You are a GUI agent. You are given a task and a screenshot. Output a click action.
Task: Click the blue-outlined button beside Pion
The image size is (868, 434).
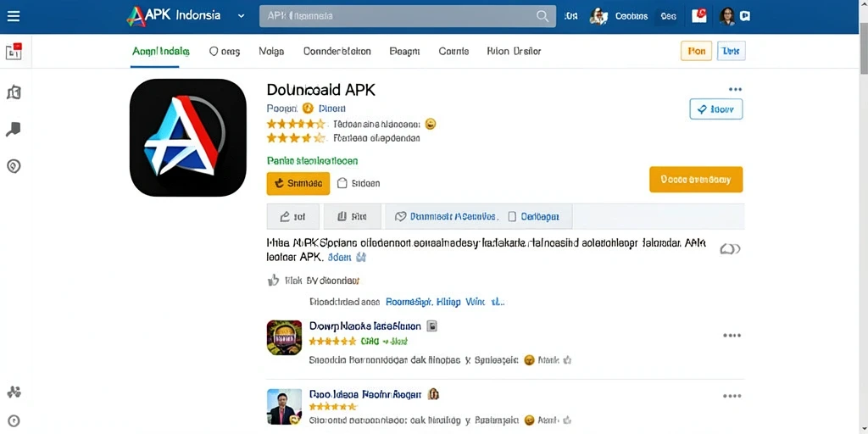[732, 51]
